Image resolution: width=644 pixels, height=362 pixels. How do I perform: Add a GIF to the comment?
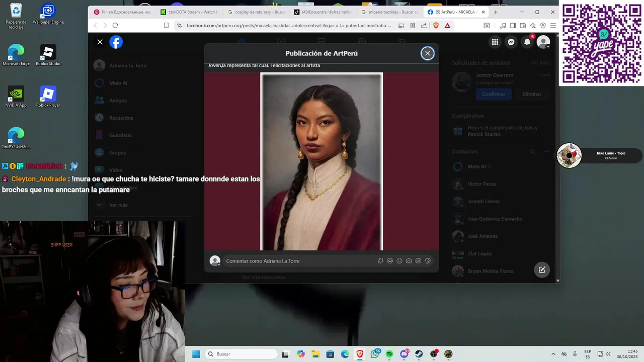(418, 261)
